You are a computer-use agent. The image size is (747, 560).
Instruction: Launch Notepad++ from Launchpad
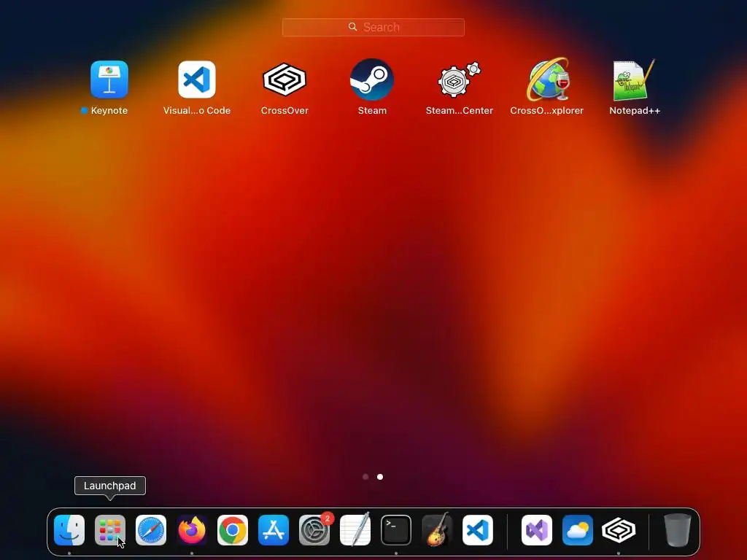tap(635, 79)
